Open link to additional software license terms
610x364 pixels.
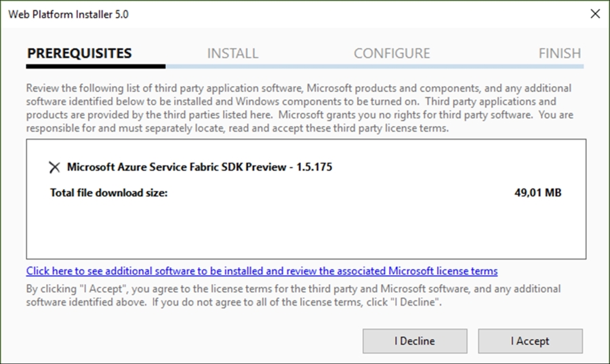pyautogui.click(x=262, y=270)
